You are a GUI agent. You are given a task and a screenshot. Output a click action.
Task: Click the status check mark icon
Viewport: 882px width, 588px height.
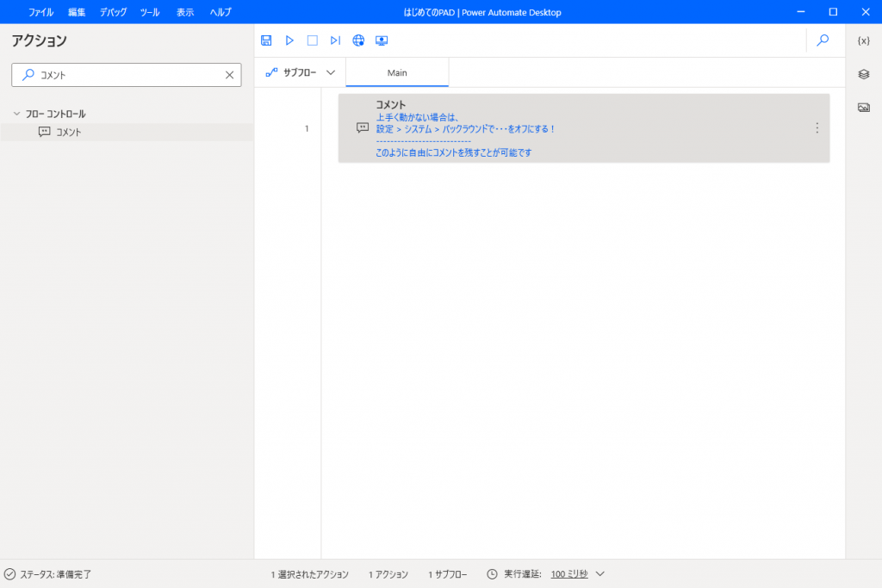[9, 574]
